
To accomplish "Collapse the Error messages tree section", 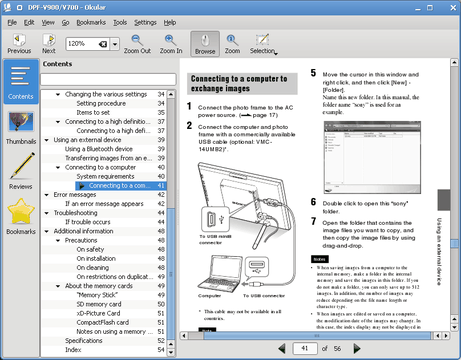I will pos(47,195).
